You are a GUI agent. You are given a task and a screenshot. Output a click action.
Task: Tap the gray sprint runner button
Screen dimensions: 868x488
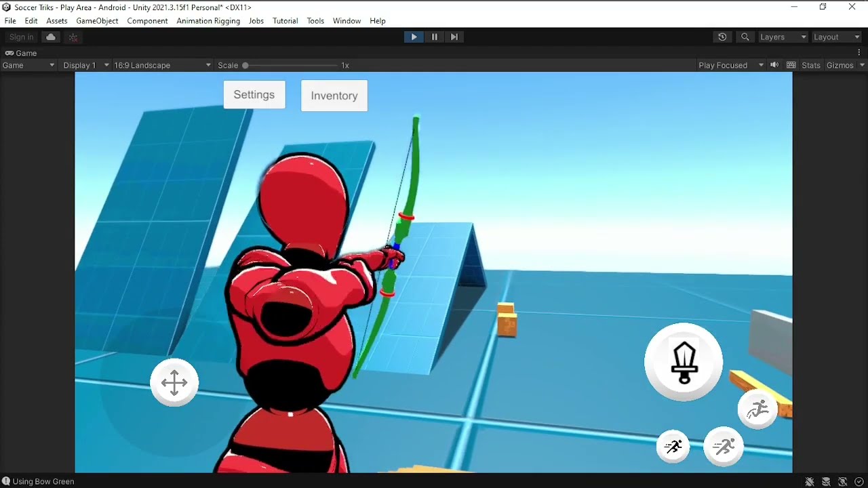724,447
